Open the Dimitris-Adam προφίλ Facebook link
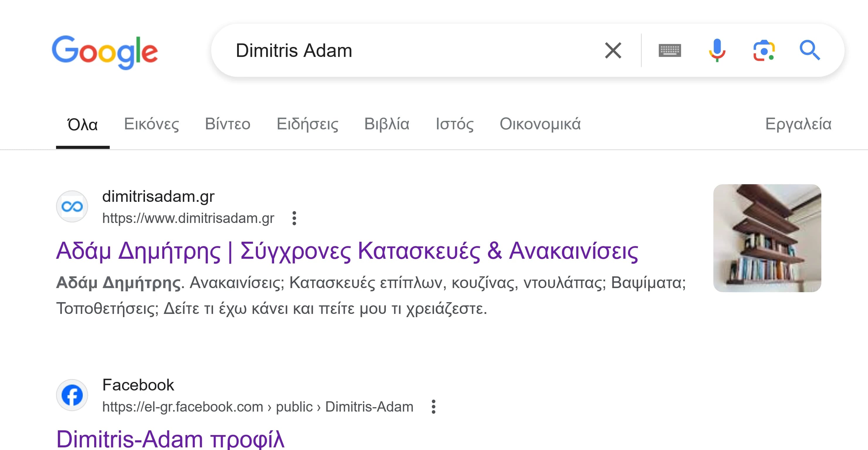Screen dimensions: 868x450 pyautogui.click(x=170, y=438)
